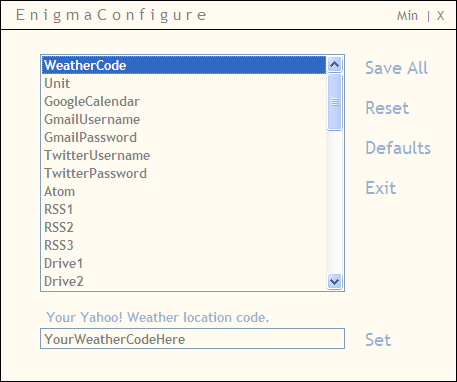Pick TwitterUsername from the list
This screenshot has width=457, height=382.
pos(184,155)
